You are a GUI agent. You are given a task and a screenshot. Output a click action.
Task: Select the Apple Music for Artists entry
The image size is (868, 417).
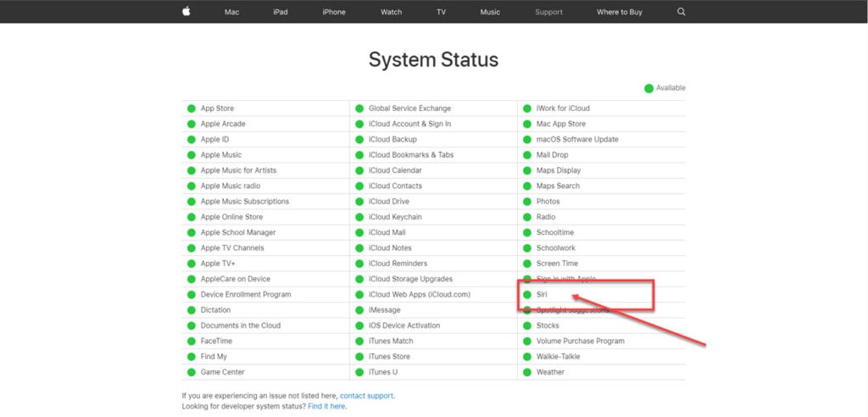(238, 170)
